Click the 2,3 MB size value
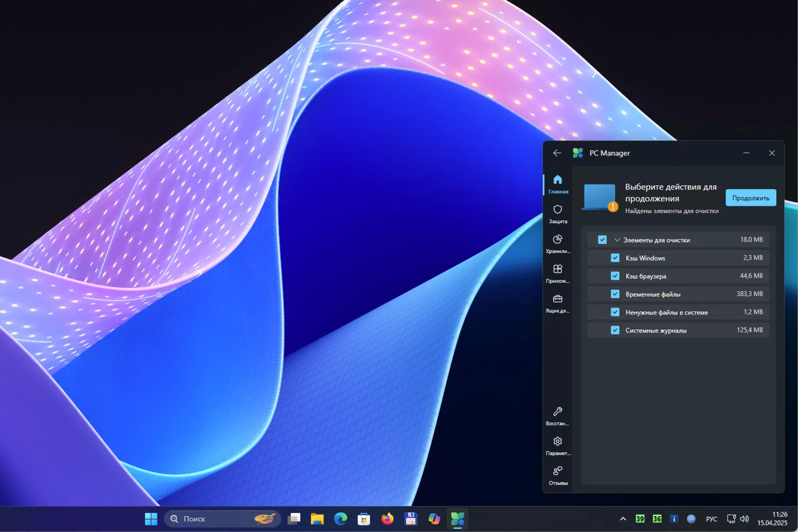This screenshot has height=532, width=798. 753,257
